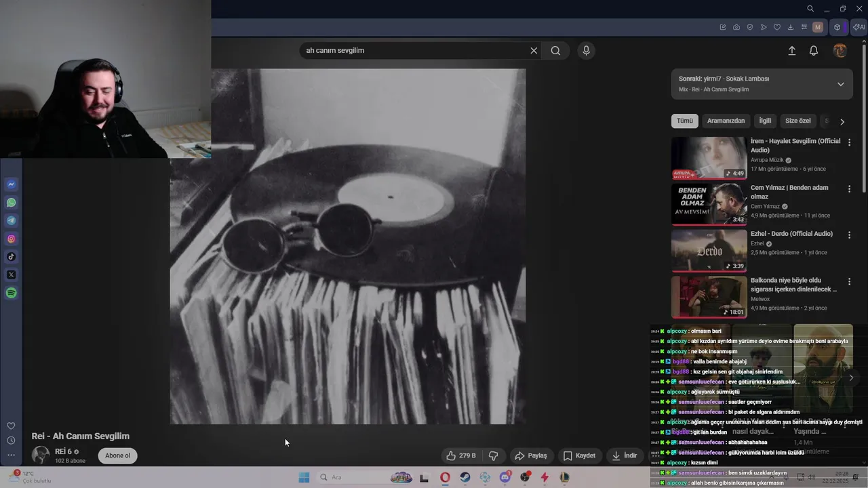The width and height of the screenshot is (868, 488).
Task: Open X (Twitter) in Opera sidebar
Action: (x=11, y=274)
